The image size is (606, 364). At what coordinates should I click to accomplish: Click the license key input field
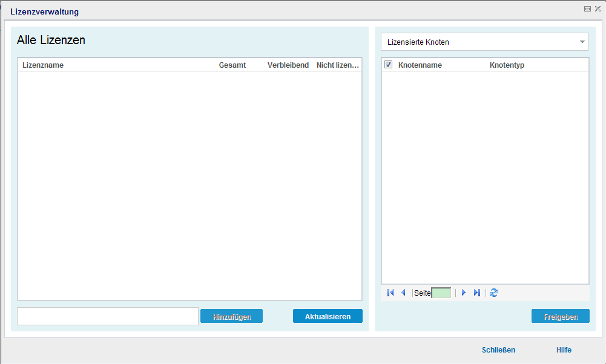click(107, 316)
